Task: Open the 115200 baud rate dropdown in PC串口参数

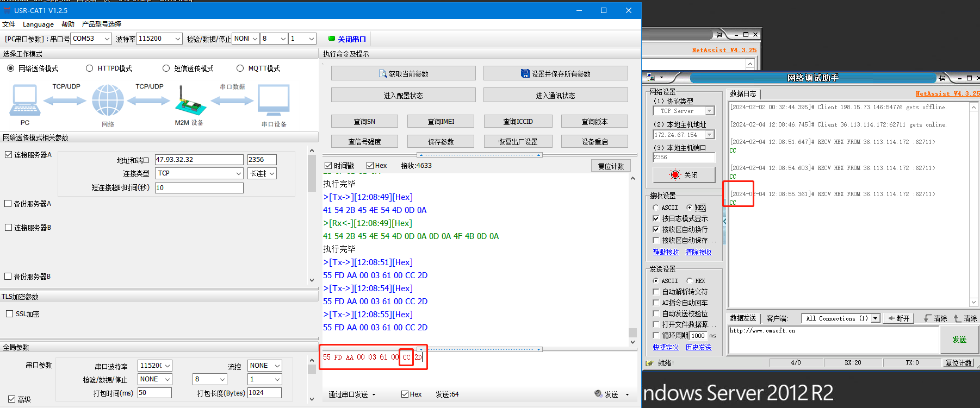Action: point(178,39)
